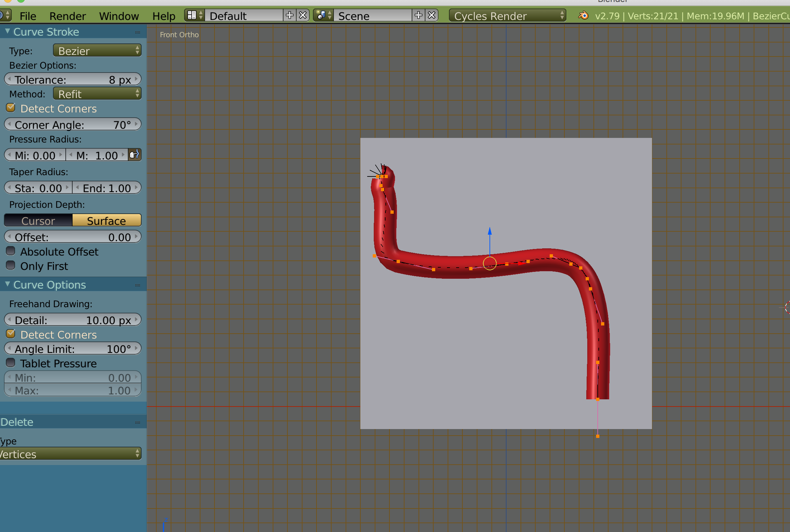Enable the Tablet Pressure checkbox
Screen dimensions: 790x532
click(x=11, y=363)
